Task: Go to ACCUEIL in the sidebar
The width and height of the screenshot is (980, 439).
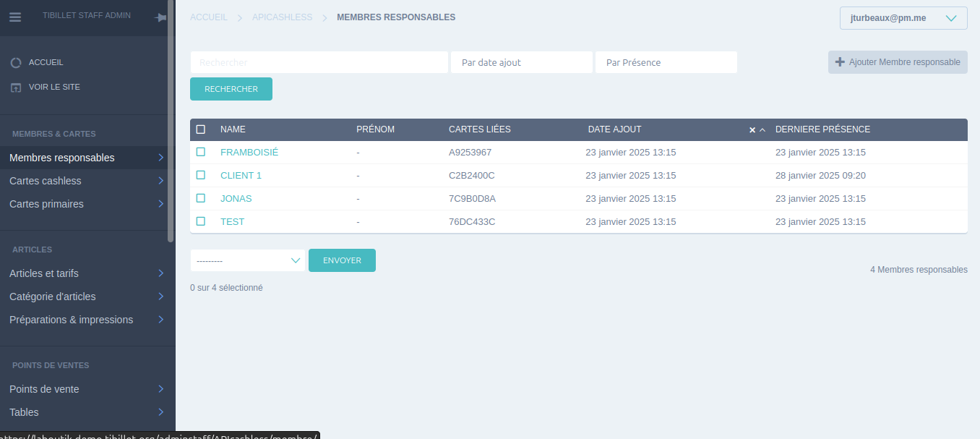Action: 46,63
